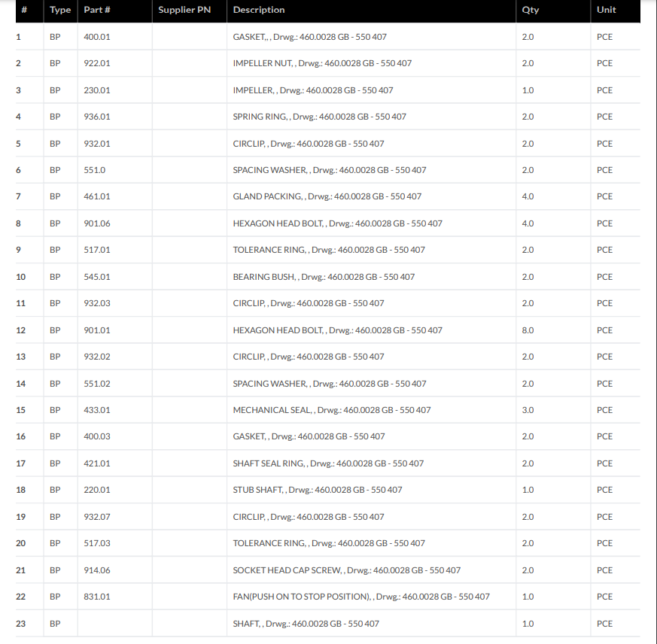Click the BEARING BUSH description
The image size is (657, 644).
coord(324,277)
